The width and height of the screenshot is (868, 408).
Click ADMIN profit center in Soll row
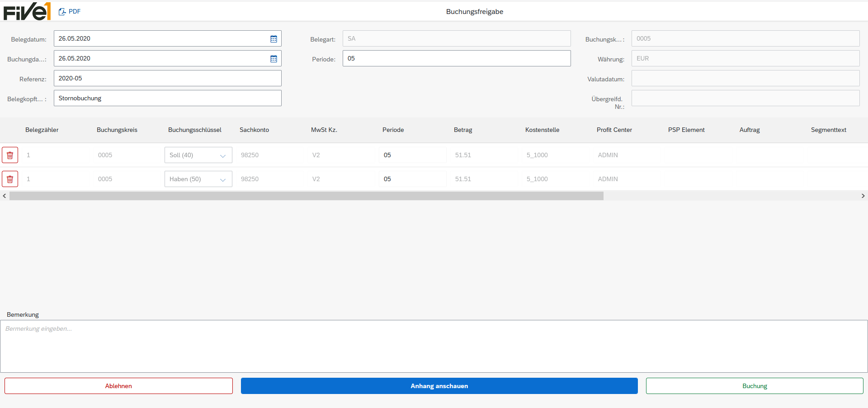608,155
